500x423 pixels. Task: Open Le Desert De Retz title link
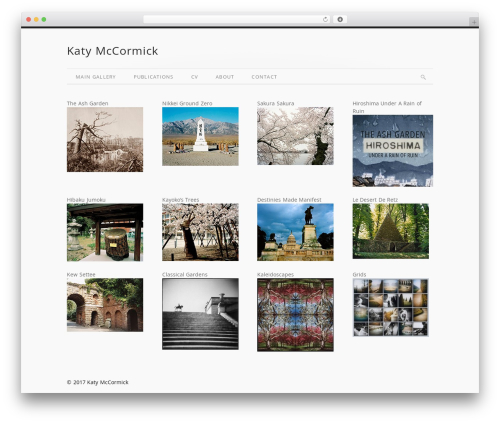click(x=375, y=200)
